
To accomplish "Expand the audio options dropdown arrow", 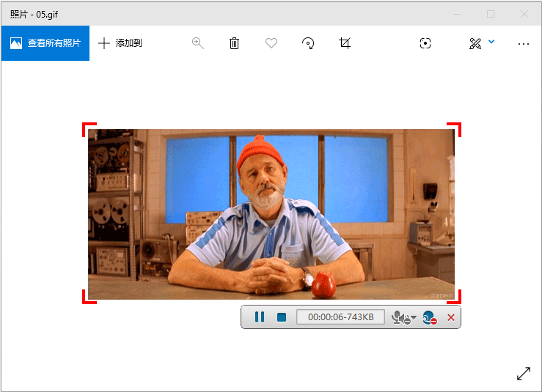I will pyautogui.click(x=414, y=317).
